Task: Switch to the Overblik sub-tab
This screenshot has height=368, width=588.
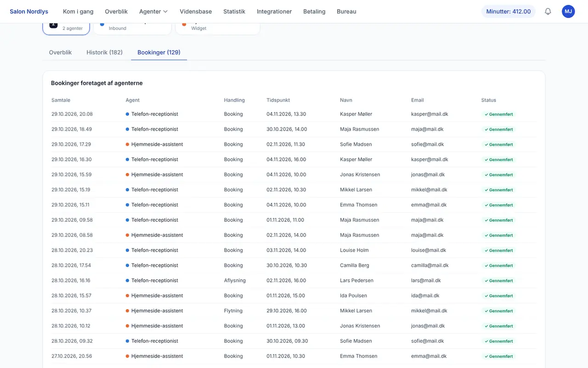Action: (61, 52)
